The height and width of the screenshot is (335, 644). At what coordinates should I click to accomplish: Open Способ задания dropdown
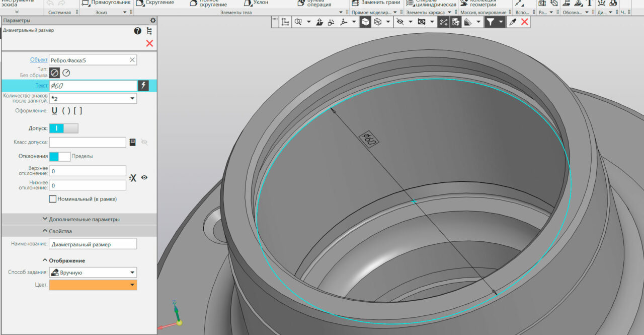93,273
